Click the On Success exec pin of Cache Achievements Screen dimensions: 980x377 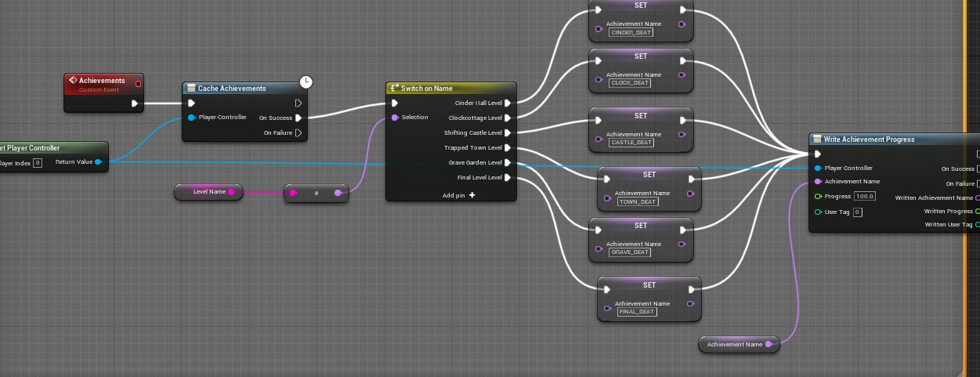pyautogui.click(x=298, y=118)
